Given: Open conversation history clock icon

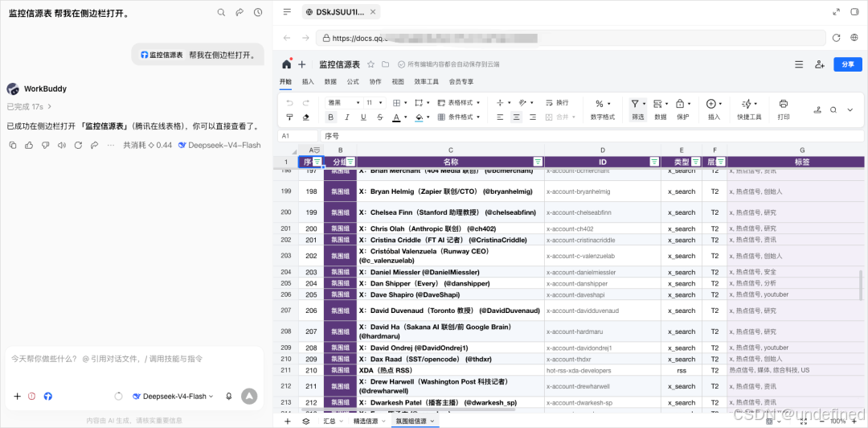Looking at the screenshot, I should pyautogui.click(x=258, y=12).
